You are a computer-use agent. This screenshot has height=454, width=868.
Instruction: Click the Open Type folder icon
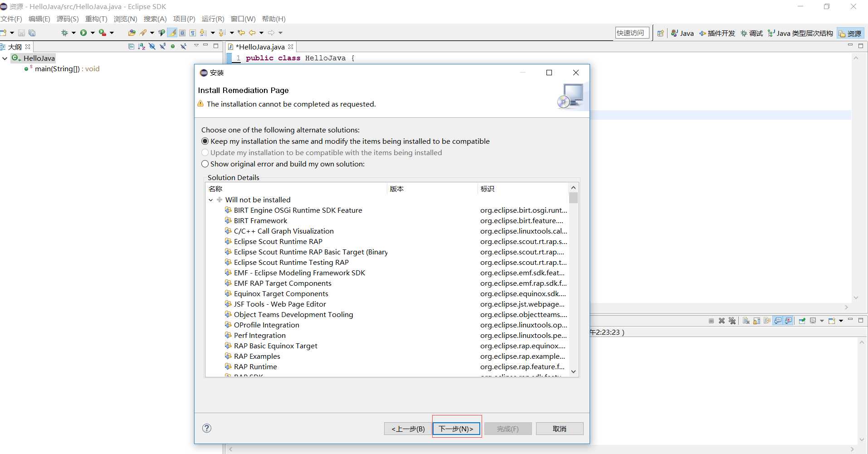(x=132, y=33)
